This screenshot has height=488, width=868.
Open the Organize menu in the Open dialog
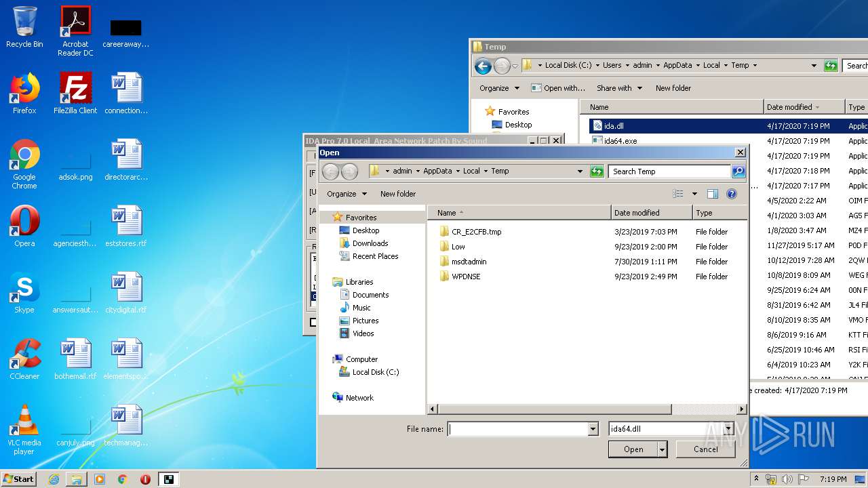click(347, 194)
